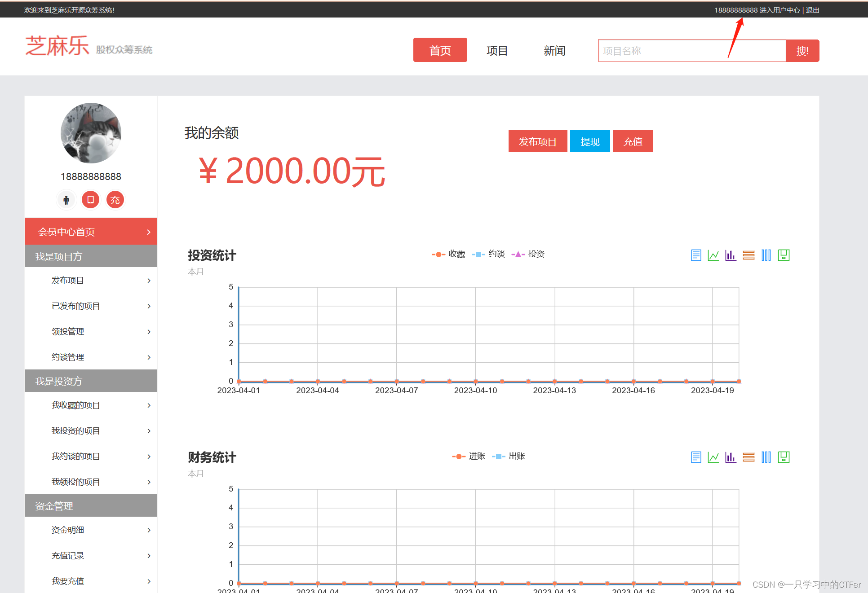Save 财务统计 chart as image
The height and width of the screenshot is (593, 868).
coord(784,457)
